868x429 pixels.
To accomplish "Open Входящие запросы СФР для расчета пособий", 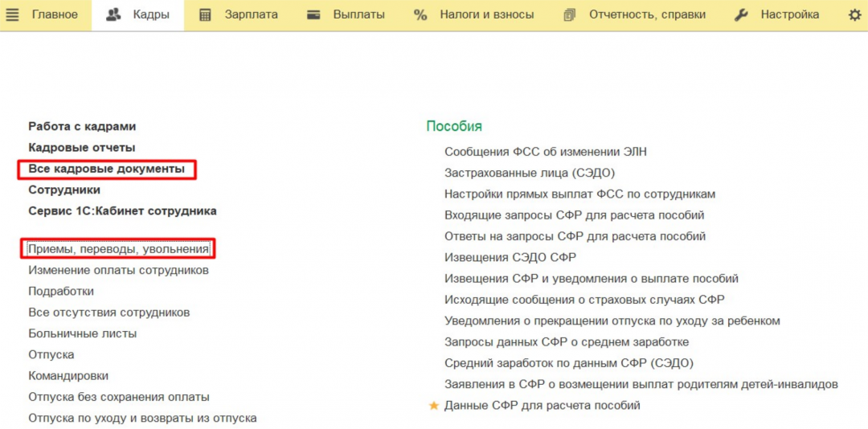I will (575, 215).
